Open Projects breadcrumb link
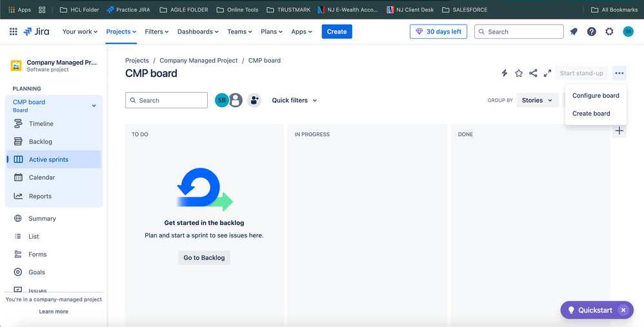644x327 pixels. coord(137,61)
